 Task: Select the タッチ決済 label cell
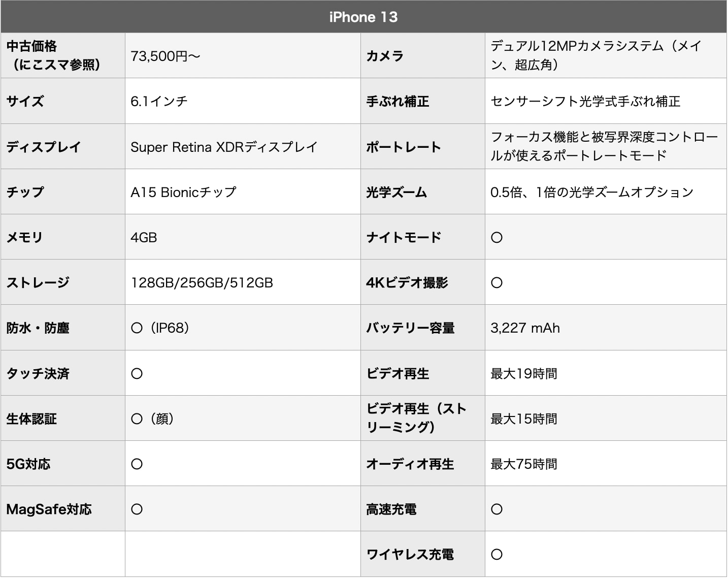pyautogui.click(x=63, y=373)
